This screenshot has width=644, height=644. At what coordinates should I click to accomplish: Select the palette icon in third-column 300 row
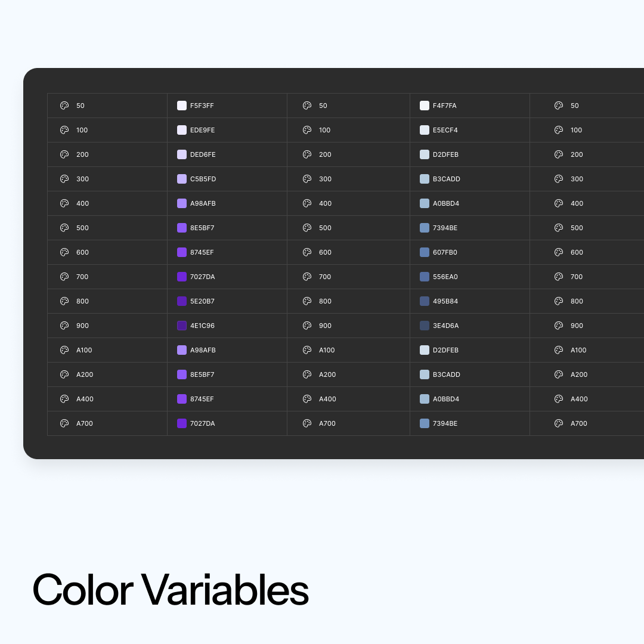[559, 179]
